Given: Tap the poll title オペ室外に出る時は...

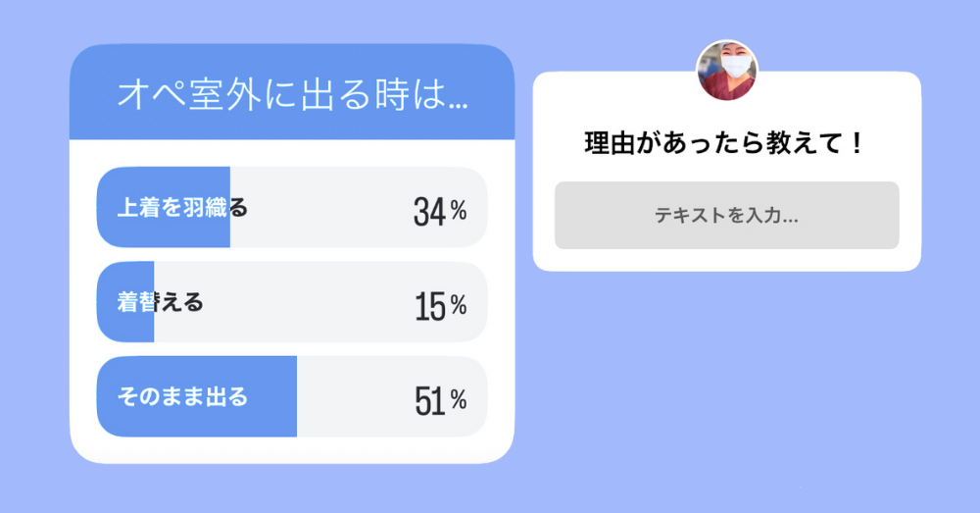Looking at the screenshot, I should coord(292,94).
